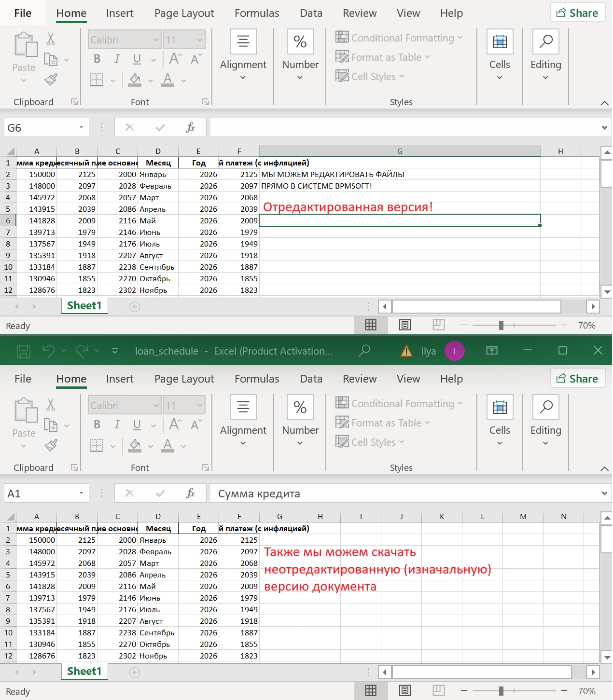The image size is (613, 700).
Task: Click the Save icon in the title bar
Action: coord(24,351)
